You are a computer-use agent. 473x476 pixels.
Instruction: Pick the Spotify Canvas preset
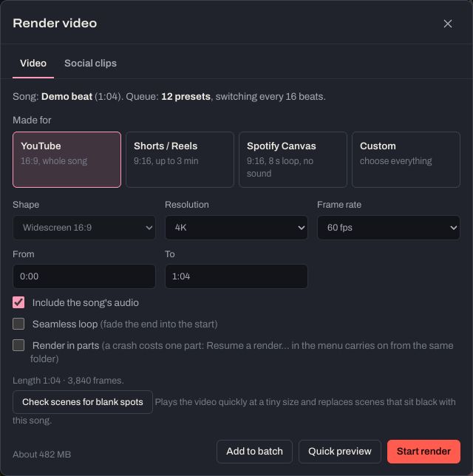pos(293,160)
